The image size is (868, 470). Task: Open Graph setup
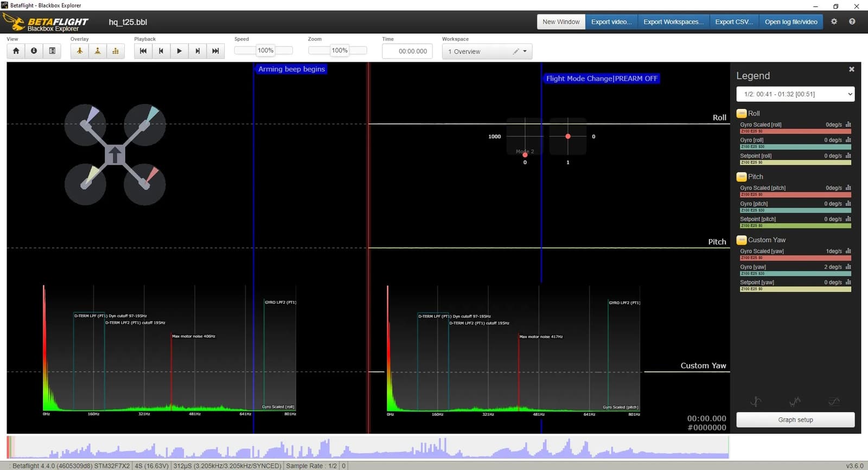pyautogui.click(x=795, y=420)
